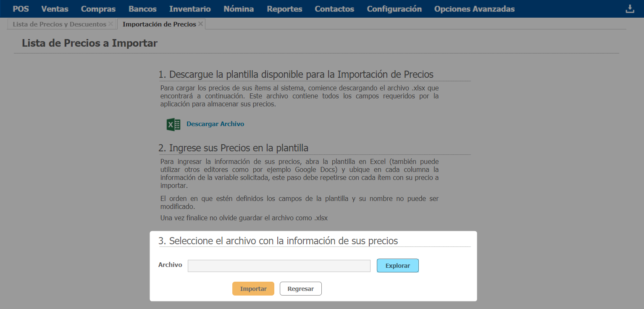Click the Importar button
Image resolution: width=644 pixels, height=309 pixels.
pyautogui.click(x=253, y=289)
